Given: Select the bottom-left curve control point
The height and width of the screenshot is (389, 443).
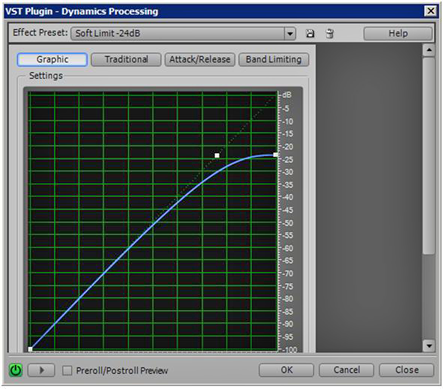Looking at the screenshot, I should [30, 349].
